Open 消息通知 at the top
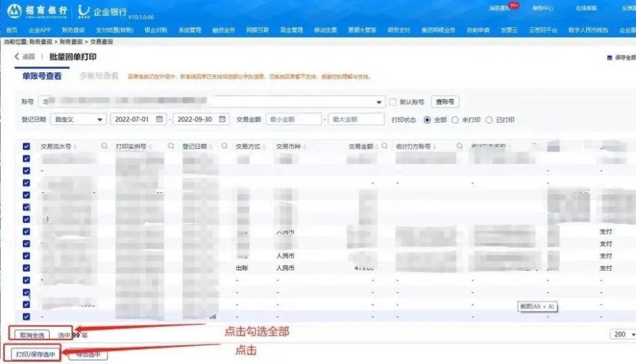Viewport: 636px width, 364px height. point(499,8)
